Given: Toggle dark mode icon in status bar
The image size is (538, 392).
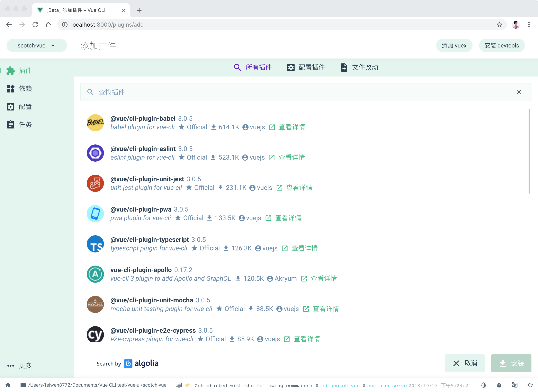Looking at the screenshot, I should [483, 385].
